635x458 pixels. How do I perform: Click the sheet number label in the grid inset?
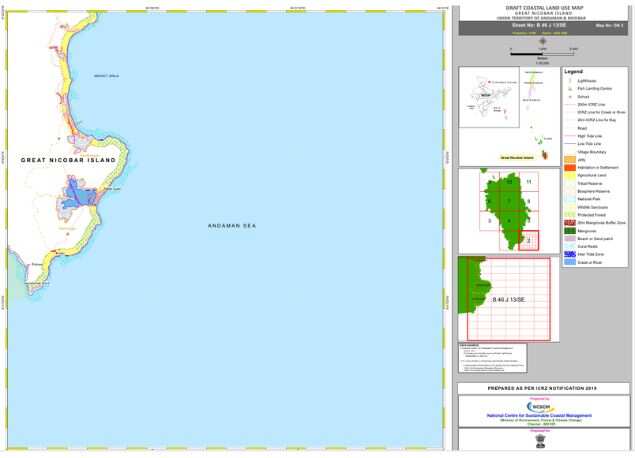(x=509, y=300)
